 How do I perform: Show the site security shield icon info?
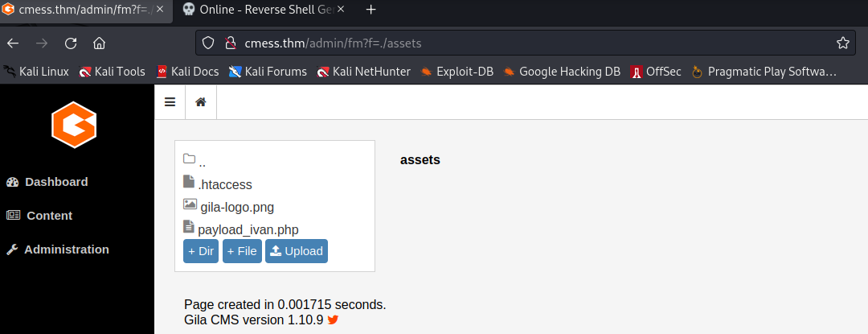(x=207, y=43)
